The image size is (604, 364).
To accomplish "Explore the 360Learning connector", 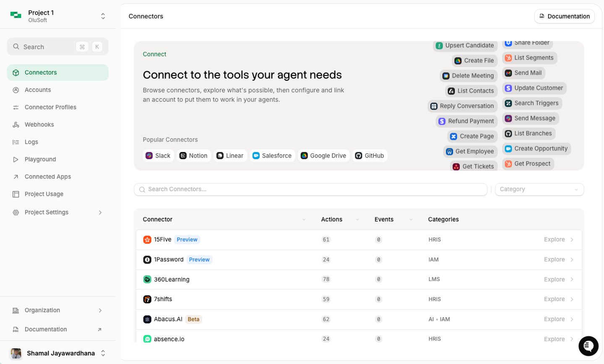I will point(559,279).
